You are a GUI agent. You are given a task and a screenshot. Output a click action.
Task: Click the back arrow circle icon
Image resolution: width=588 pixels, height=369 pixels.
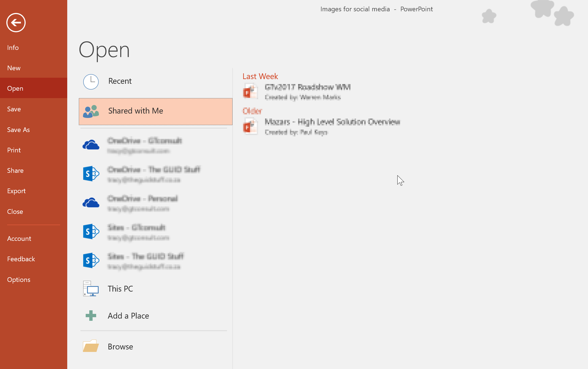16,23
